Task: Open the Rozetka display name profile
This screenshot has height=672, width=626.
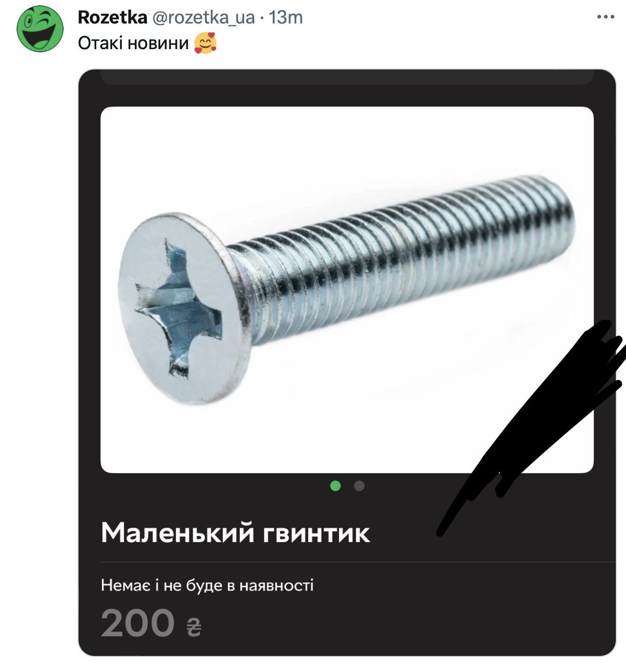Action: (112, 17)
